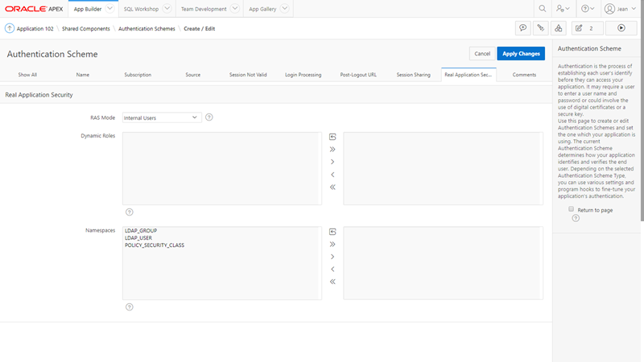644x362 pixels.
Task: Open the Jean account menu
Action: [621, 9]
